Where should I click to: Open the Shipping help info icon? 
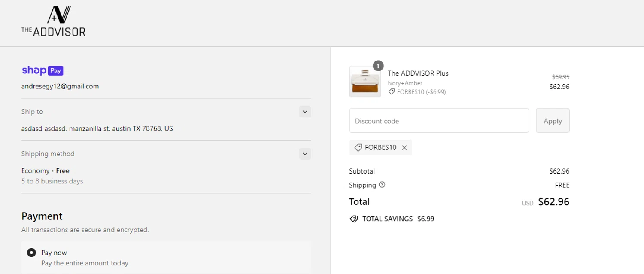[x=382, y=185]
